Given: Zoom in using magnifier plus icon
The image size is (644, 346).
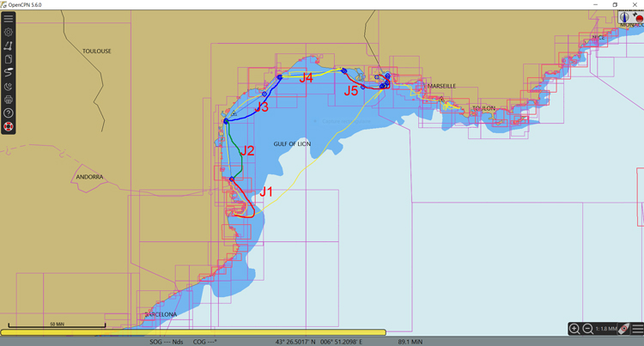Looking at the screenshot, I should 574,329.
